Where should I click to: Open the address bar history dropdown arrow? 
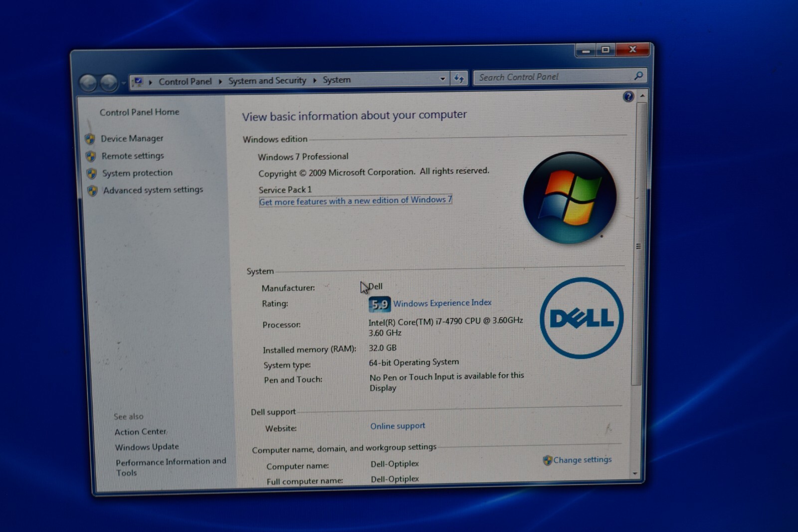(442, 79)
